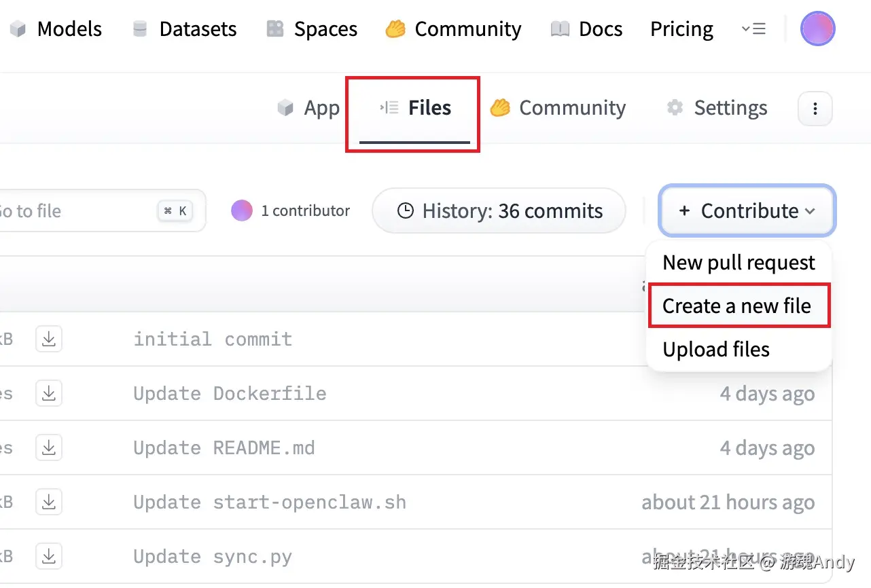871x588 pixels.
Task: Click download icon next to sync.py commit
Action: pyautogui.click(x=49, y=557)
